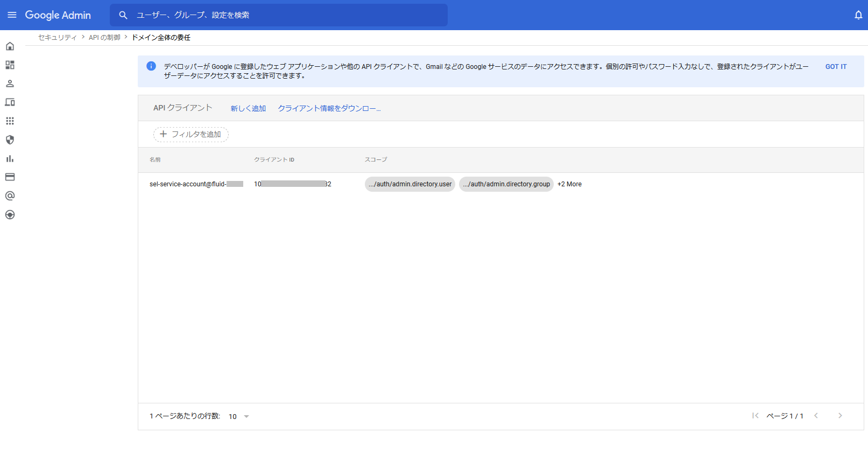The width and height of the screenshot is (868, 475).
Task: Click the クライアント ID column header
Action: point(274,159)
